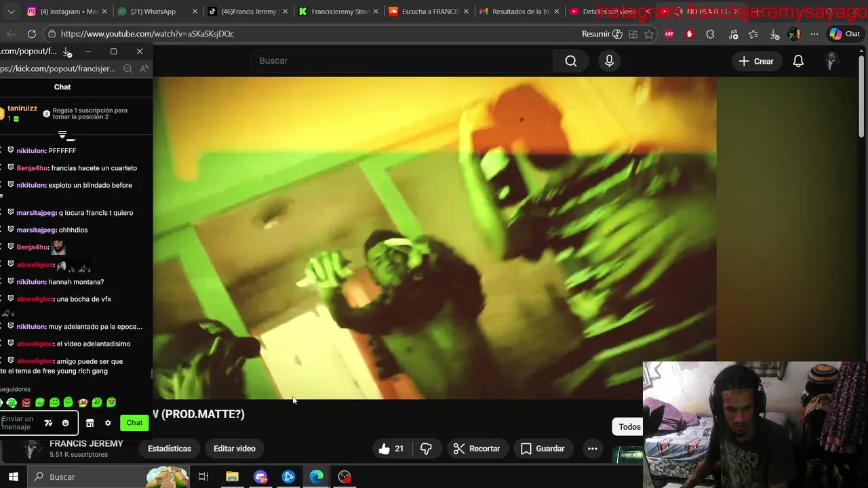
Task: Dislike the video with thumbs down
Action: pos(426,449)
